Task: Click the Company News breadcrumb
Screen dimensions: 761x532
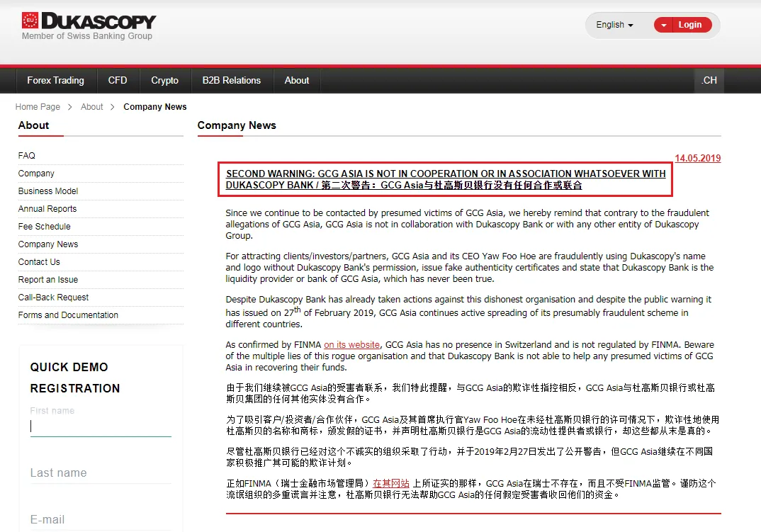Action: coord(154,107)
